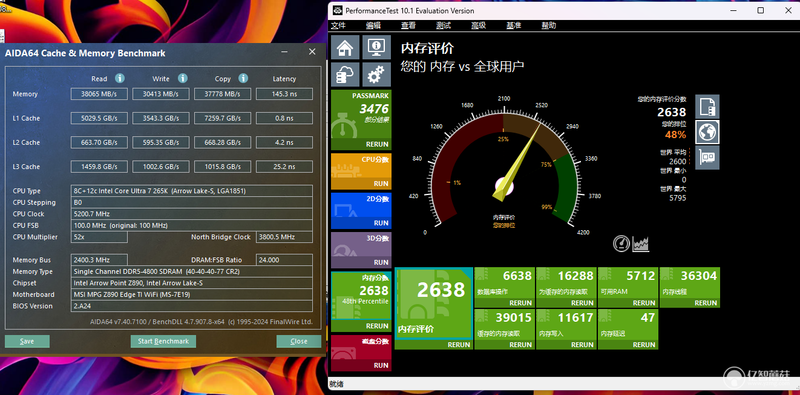Click the info icon next to Read
800x395 pixels.
coord(119,78)
